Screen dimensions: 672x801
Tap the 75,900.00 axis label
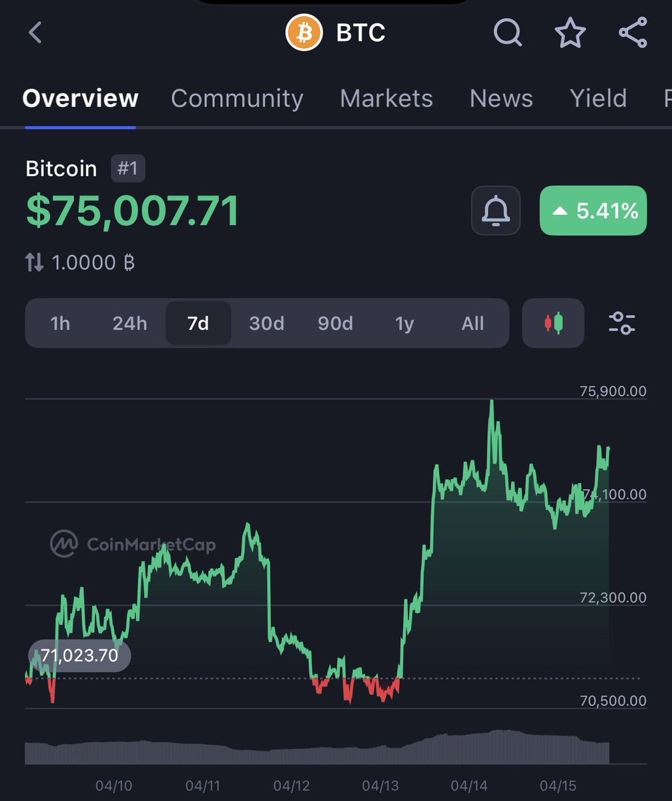pyautogui.click(x=613, y=391)
